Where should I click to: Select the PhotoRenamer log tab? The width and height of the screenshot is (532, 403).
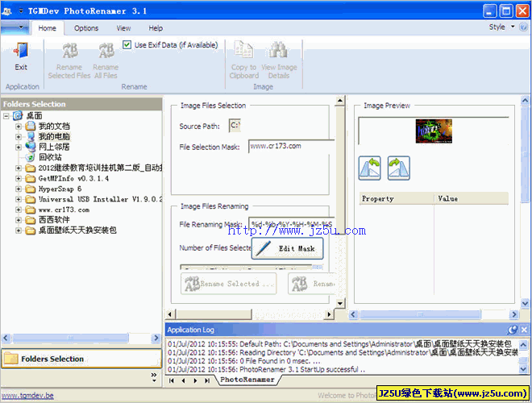tap(247, 380)
